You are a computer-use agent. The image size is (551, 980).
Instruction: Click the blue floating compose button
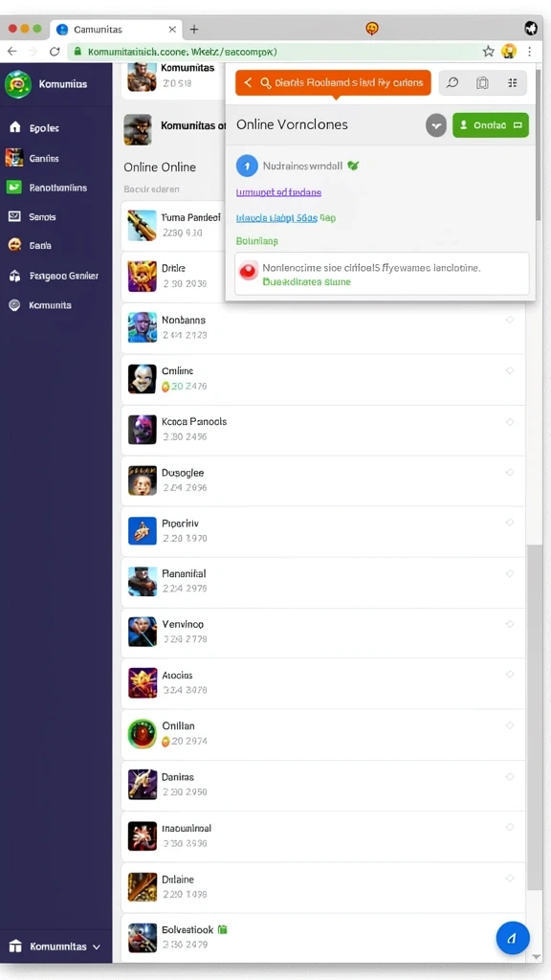click(x=513, y=938)
